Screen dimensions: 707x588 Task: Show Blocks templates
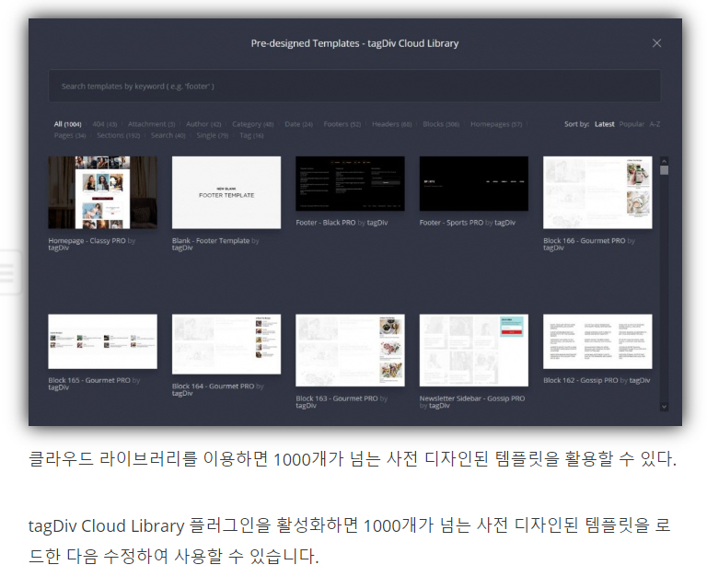(x=441, y=124)
